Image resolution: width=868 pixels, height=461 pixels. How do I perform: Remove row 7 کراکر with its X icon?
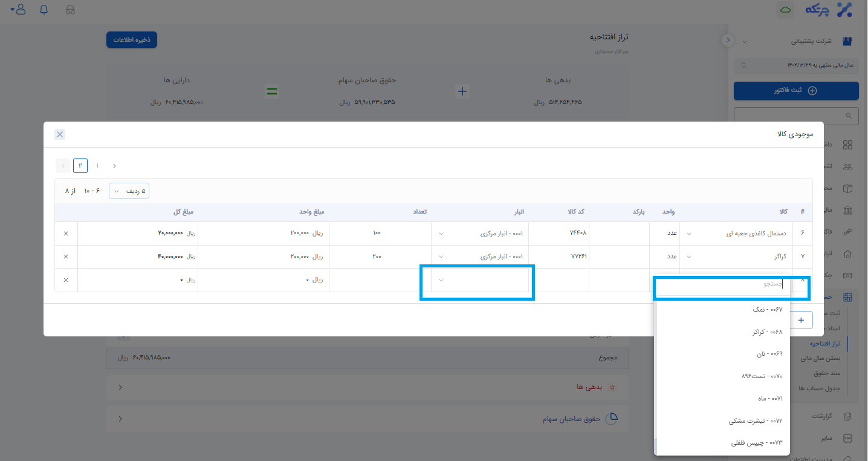tap(66, 257)
